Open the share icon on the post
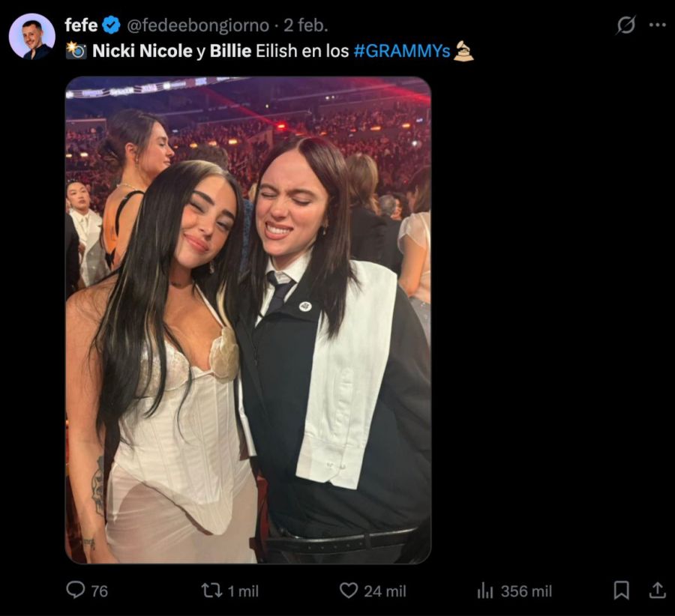Image resolution: width=675 pixels, height=616 pixels. [659, 591]
